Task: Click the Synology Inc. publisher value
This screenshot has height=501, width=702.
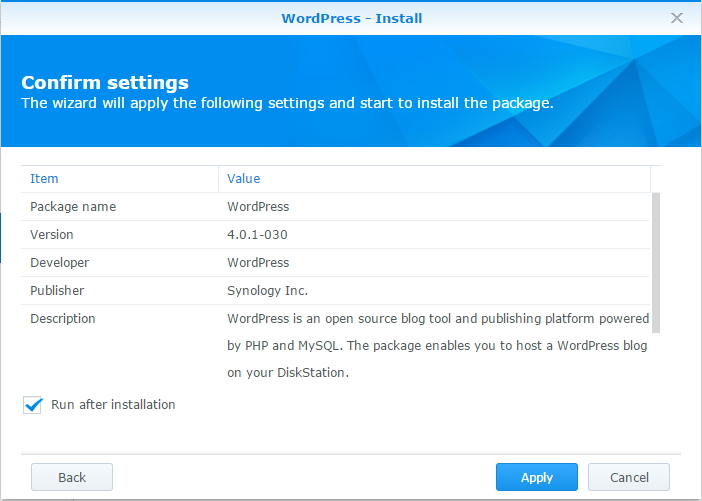Action: [267, 291]
